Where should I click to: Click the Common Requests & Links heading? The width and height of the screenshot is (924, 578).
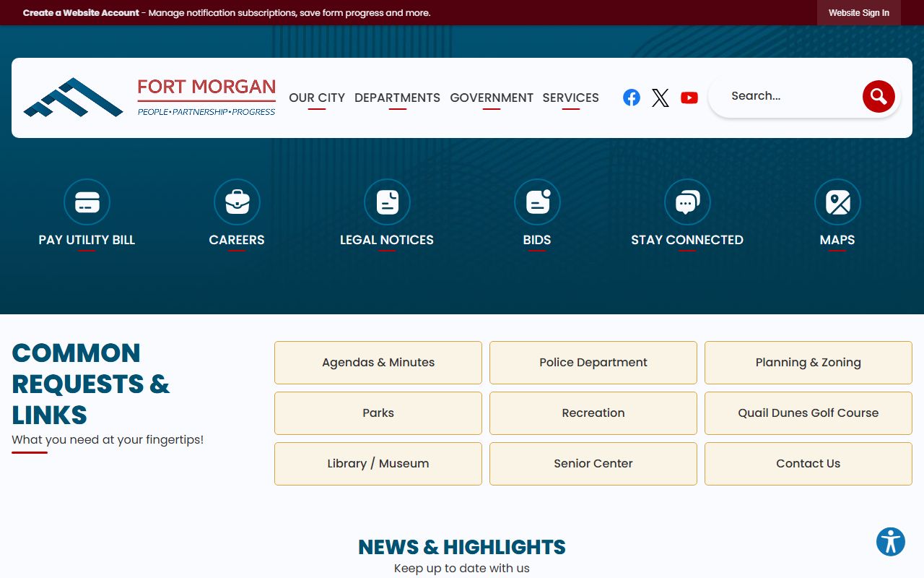coord(91,384)
